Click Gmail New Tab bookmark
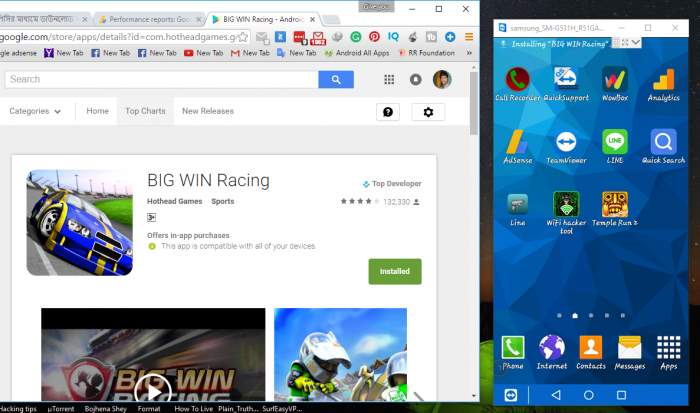 pyautogui.click(x=250, y=53)
